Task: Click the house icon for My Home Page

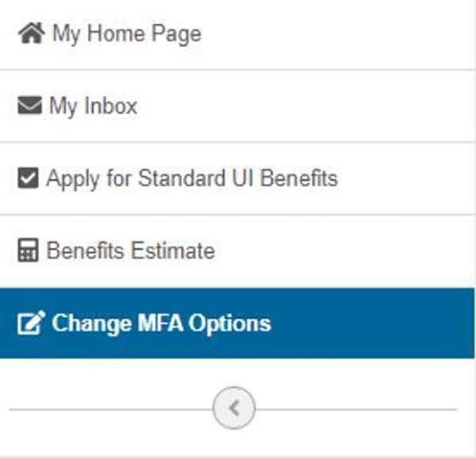Action: pyautogui.click(x=30, y=34)
